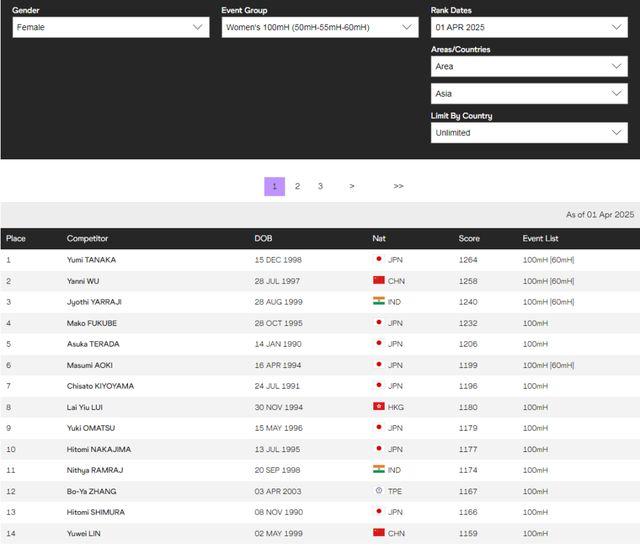
Task: Open competitor Hitomi NAKAJIMA
Action: point(99,449)
